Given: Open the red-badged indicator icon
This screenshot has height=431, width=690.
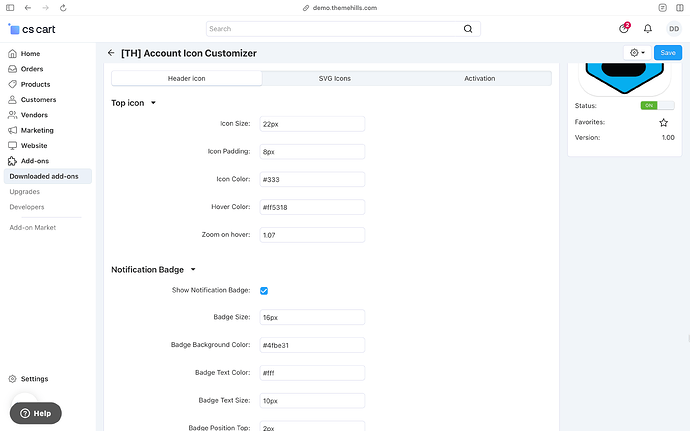Looking at the screenshot, I should click(624, 28).
